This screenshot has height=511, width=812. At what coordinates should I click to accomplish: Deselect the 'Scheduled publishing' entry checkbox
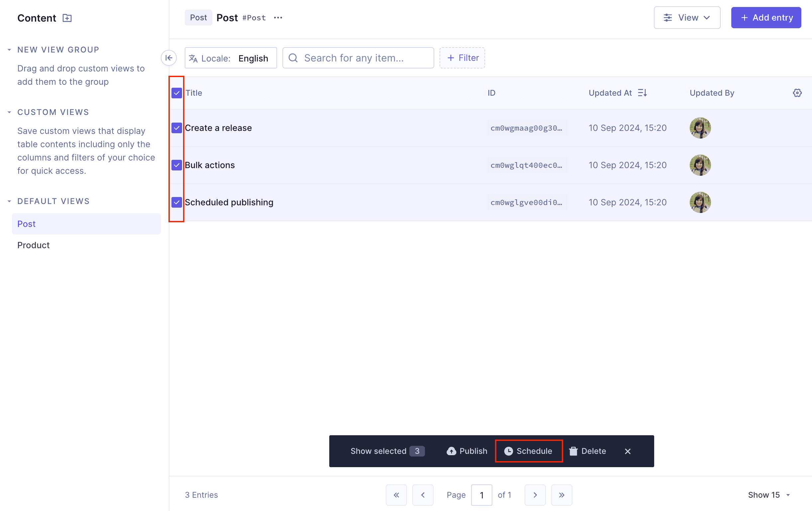(177, 202)
